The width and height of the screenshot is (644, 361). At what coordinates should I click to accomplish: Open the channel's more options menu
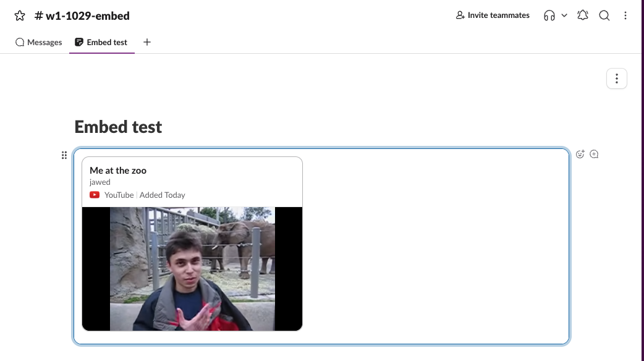pyautogui.click(x=625, y=15)
